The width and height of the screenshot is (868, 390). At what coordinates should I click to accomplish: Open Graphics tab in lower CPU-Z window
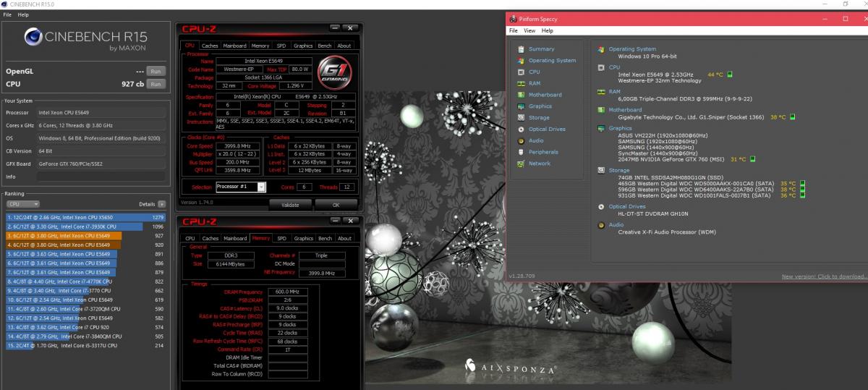(x=303, y=238)
